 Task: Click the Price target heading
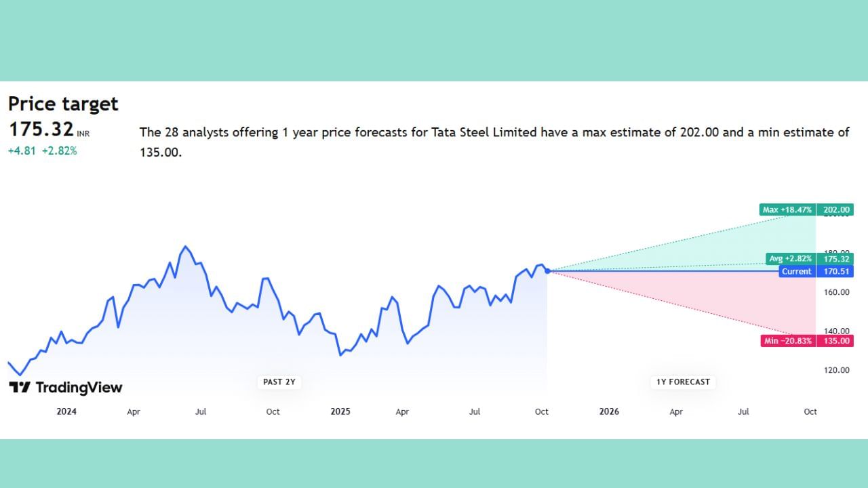(63, 104)
